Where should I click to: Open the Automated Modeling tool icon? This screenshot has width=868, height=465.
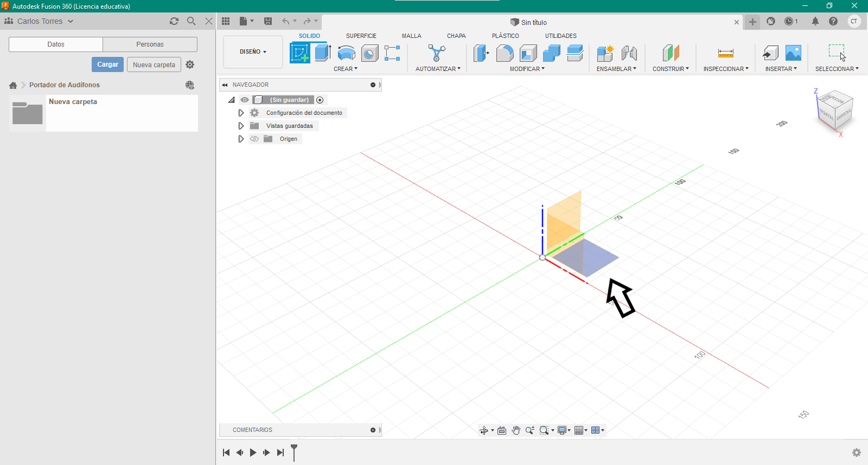tap(437, 53)
